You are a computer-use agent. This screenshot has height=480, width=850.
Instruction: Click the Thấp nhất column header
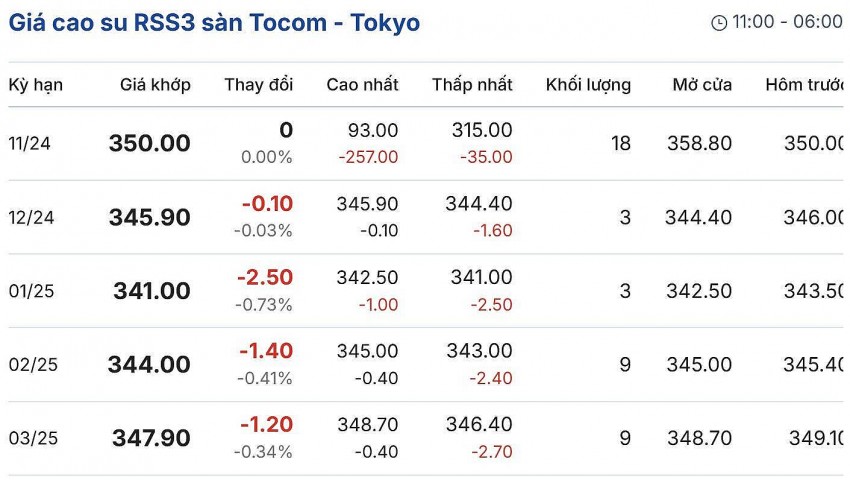tap(472, 85)
